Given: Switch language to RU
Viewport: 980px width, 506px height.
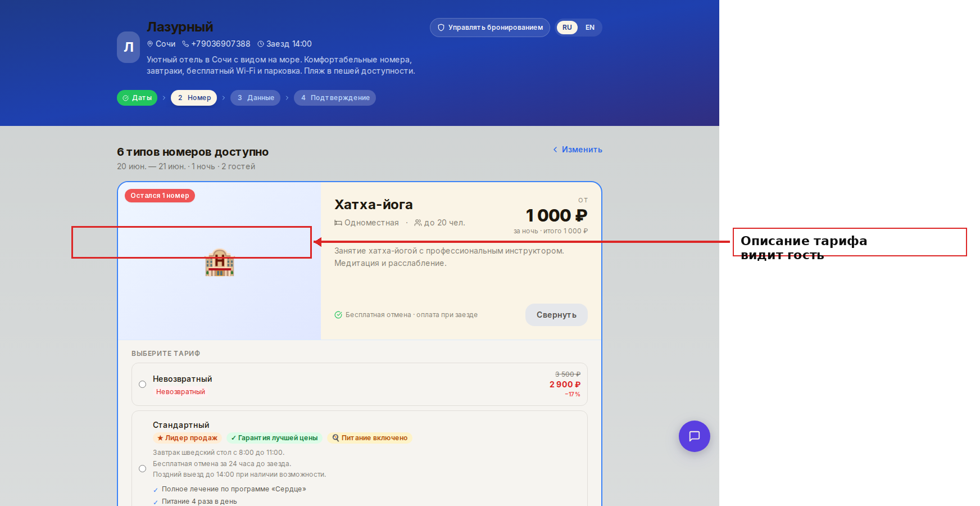Looking at the screenshot, I should click(567, 28).
